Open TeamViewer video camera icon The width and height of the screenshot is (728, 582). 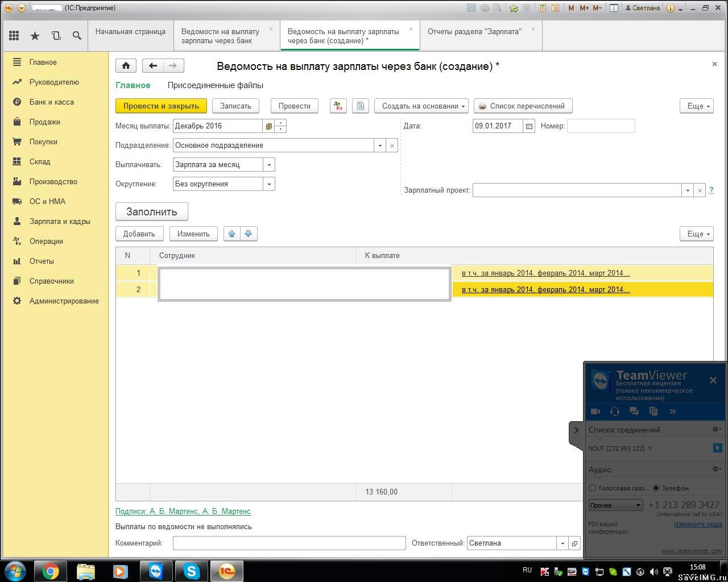click(x=595, y=411)
